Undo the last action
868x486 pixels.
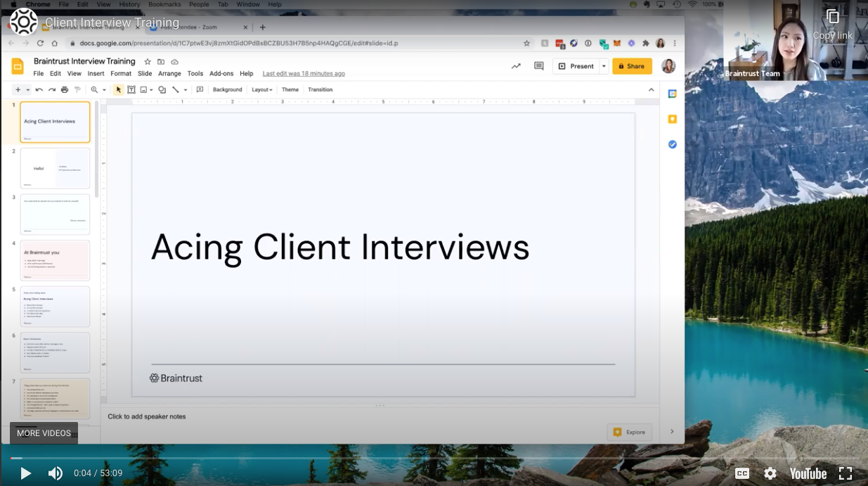coord(39,89)
